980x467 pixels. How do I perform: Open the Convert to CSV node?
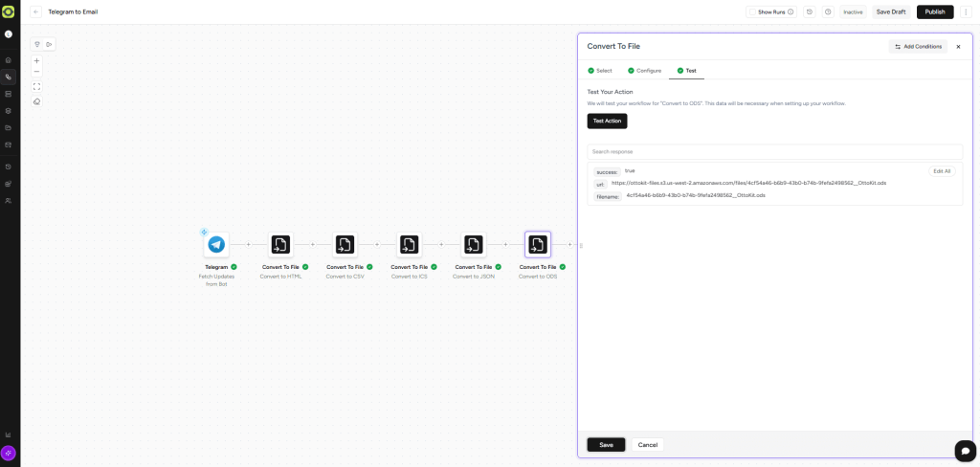[345, 245]
